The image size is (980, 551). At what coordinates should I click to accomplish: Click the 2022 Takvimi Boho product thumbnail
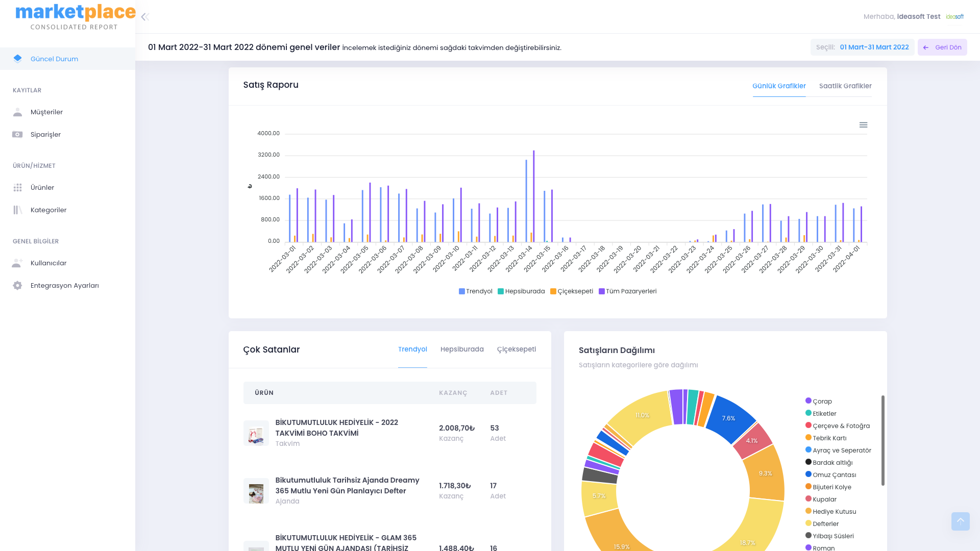tap(256, 433)
